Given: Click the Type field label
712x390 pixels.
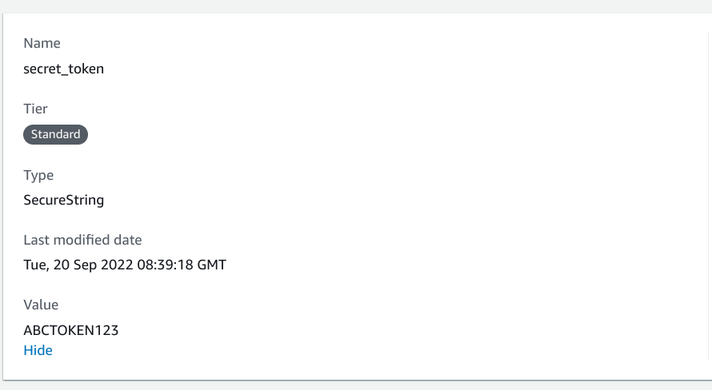Looking at the screenshot, I should pyautogui.click(x=39, y=175).
